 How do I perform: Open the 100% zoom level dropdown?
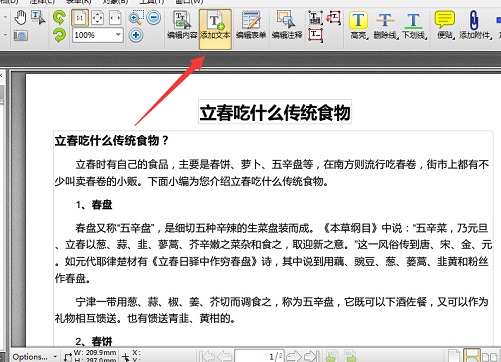(x=118, y=35)
